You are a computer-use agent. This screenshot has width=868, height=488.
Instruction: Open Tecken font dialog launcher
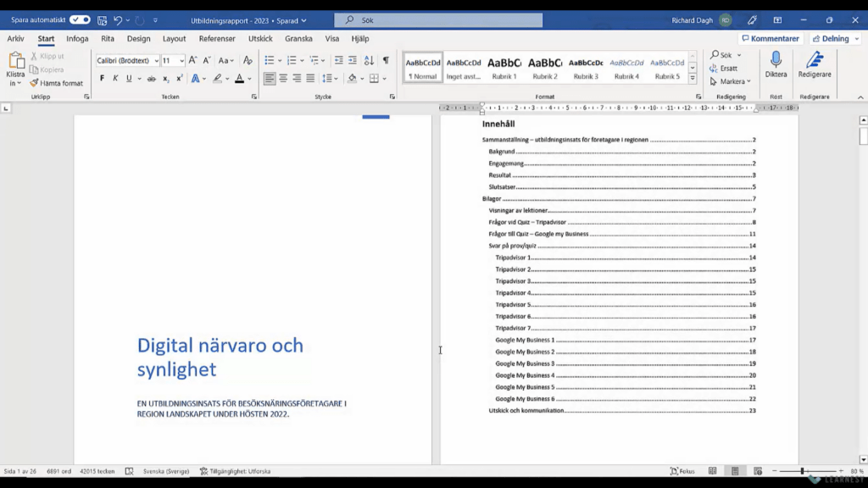click(254, 97)
